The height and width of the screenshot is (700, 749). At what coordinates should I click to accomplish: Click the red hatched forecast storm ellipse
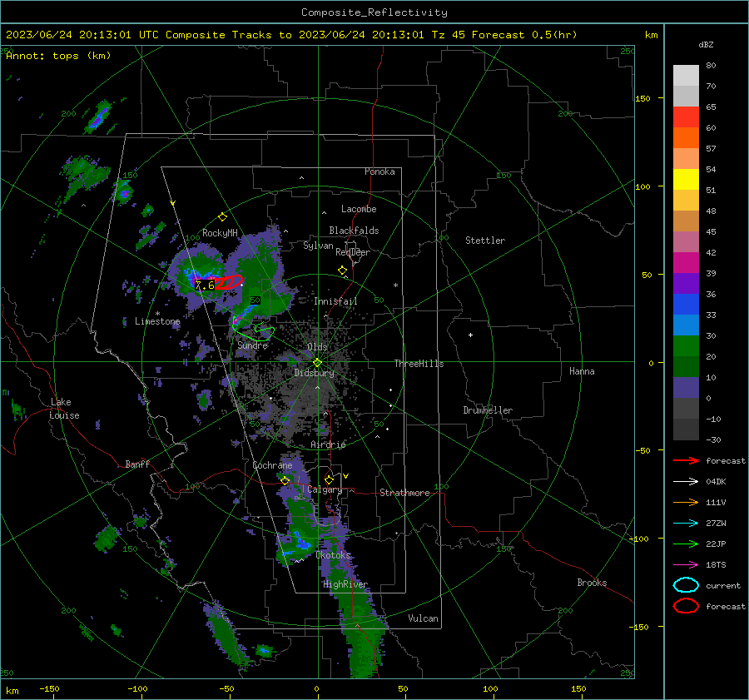(x=229, y=282)
